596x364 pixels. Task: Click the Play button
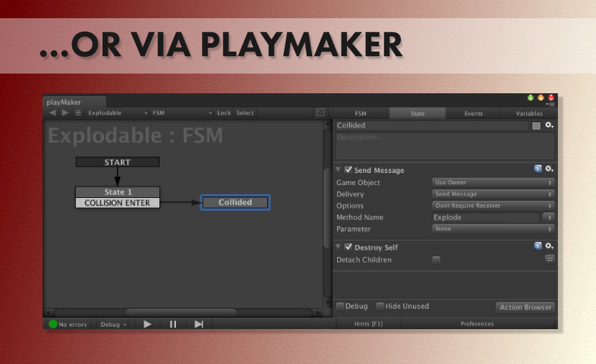point(147,324)
